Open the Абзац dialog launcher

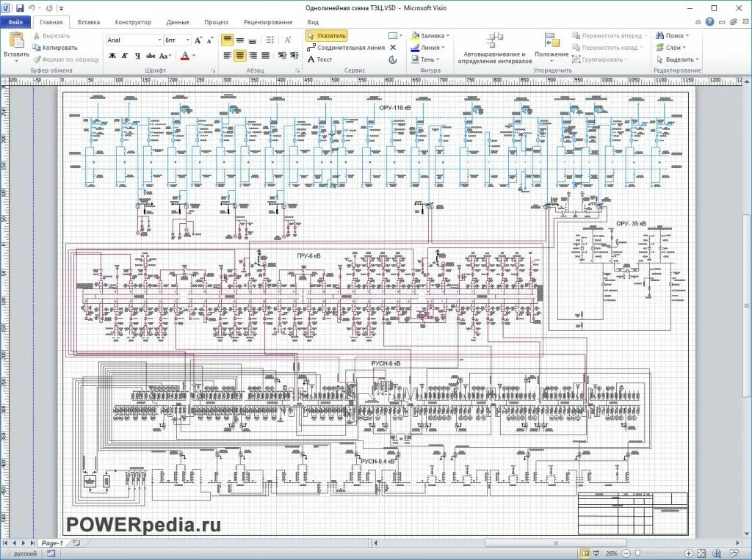[x=297, y=70]
